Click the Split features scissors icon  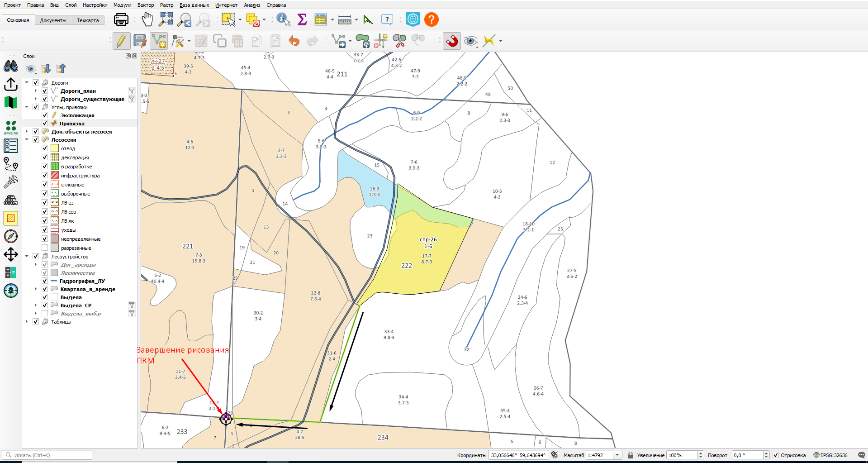click(399, 41)
